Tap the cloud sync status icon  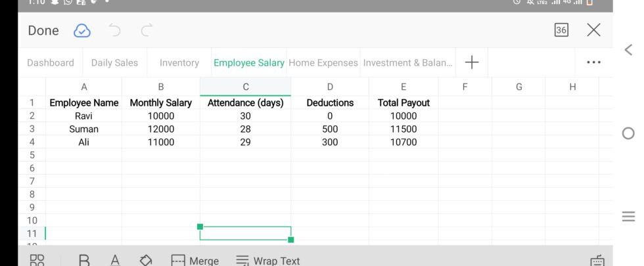(x=82, y=30)
